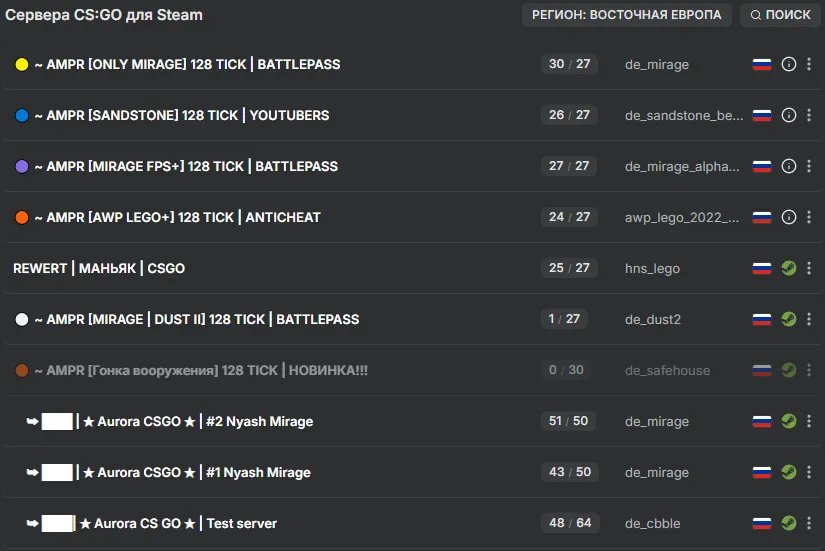
Task: Open info icon for AMPR ONLY MIRAGE server
Action: [x=788, y=64]
